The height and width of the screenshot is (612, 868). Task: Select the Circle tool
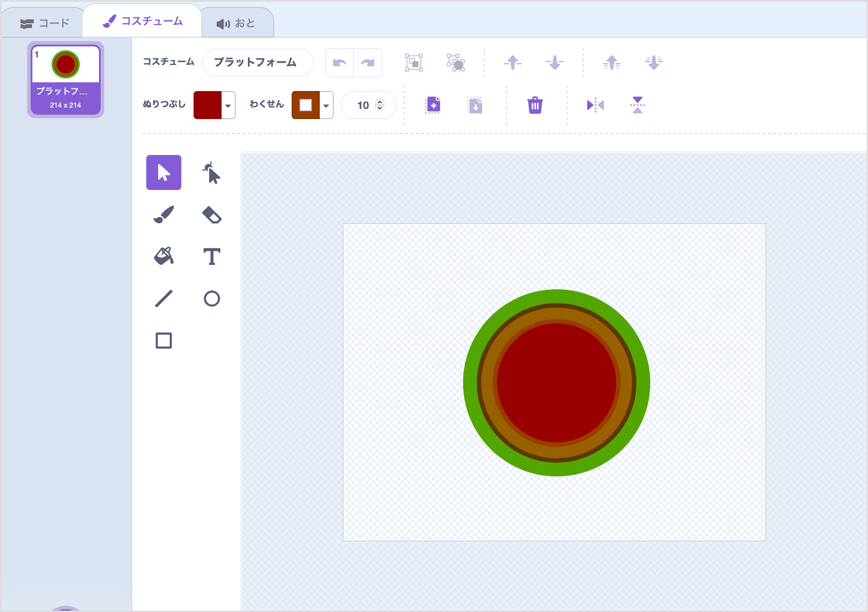click(x=212, y=298)
